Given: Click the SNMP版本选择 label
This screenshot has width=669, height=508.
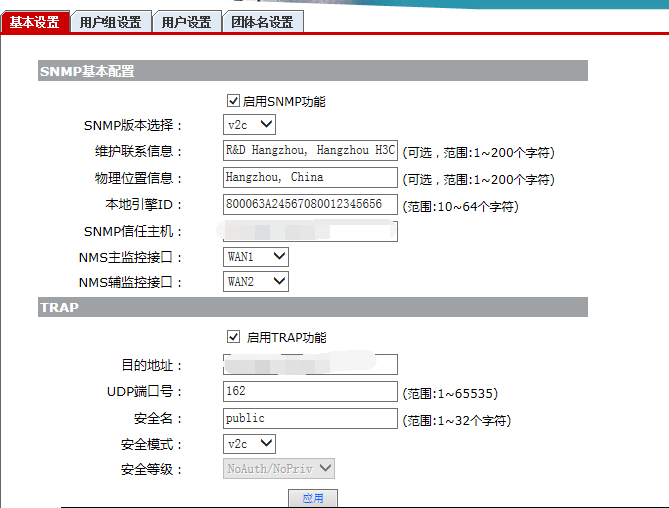Looking at the screenshot, I should pos(133,125).
